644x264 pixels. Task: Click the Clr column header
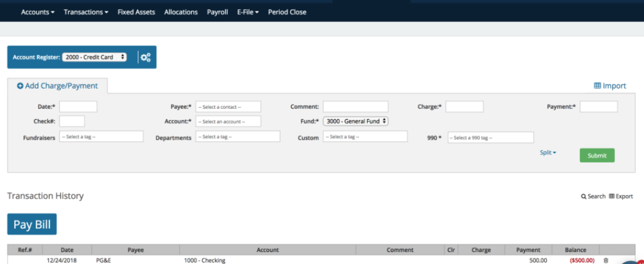(x=451, y=250)
